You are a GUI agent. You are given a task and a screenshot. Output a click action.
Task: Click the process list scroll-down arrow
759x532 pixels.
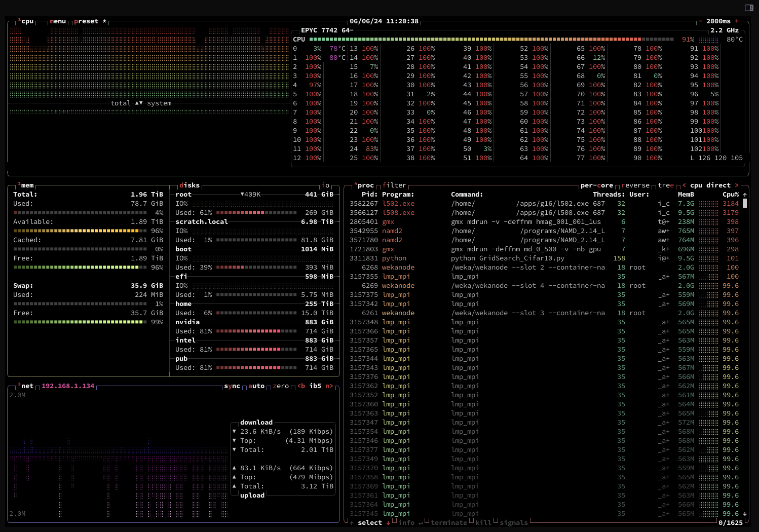(745, 514)
